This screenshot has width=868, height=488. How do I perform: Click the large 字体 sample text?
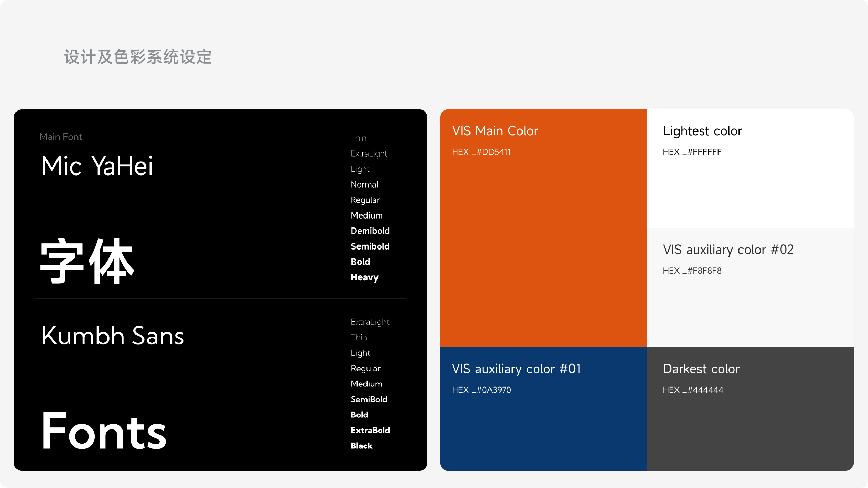pyautogui.click(x=87, y=262)
